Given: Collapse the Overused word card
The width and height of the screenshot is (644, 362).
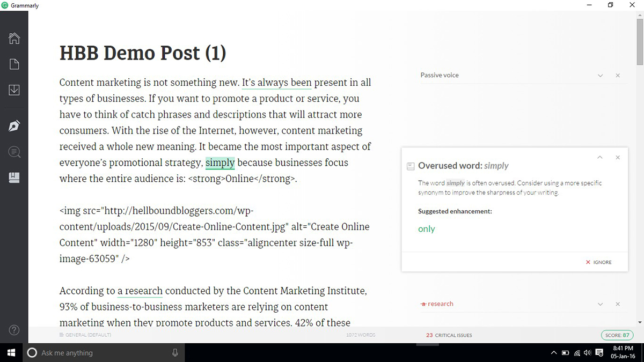Looking at the screenshot, I should [x=601, y=157].
